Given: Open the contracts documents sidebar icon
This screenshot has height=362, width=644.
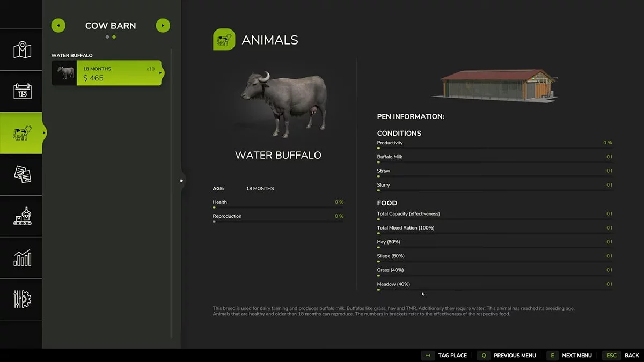Looking at the screenshot, I should [22, 174].
